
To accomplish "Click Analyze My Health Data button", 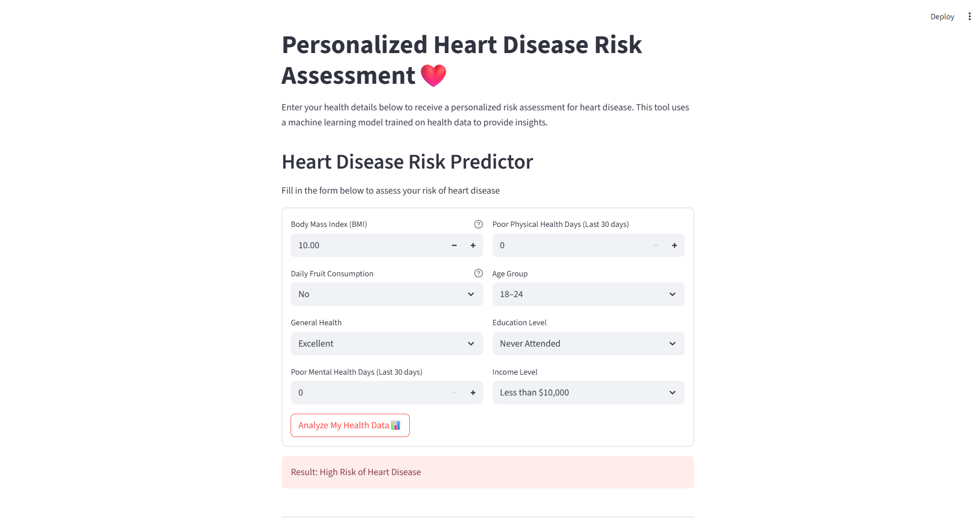I will [x=350, y=426].
